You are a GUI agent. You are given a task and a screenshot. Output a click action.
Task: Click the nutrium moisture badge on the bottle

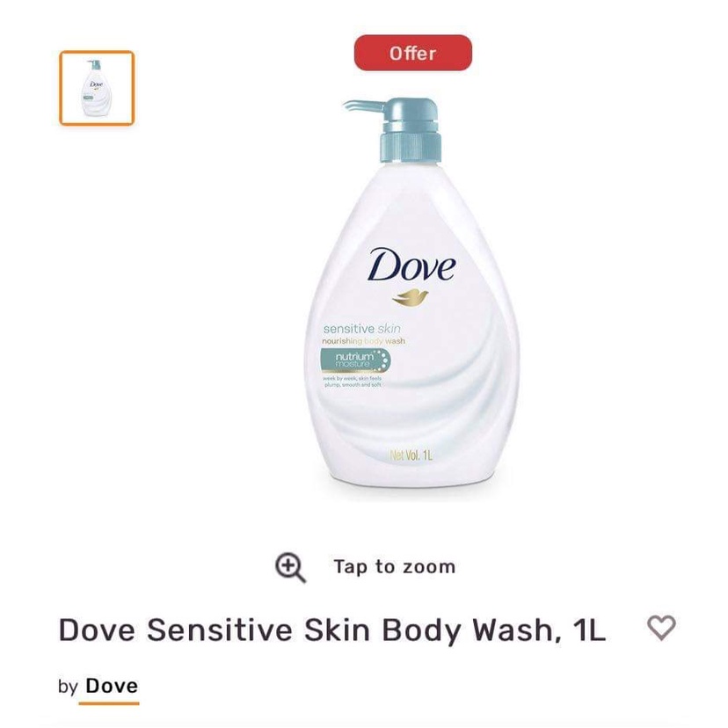tap(355, 360)
